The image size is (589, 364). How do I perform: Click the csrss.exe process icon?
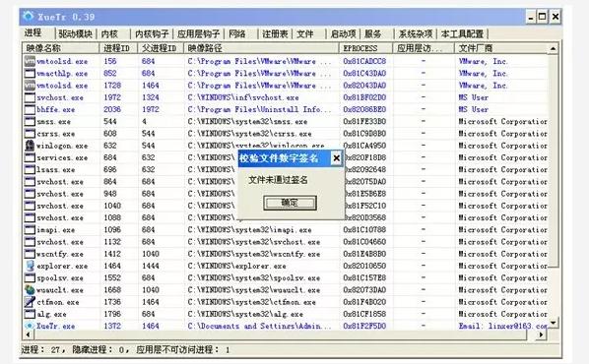30,133
